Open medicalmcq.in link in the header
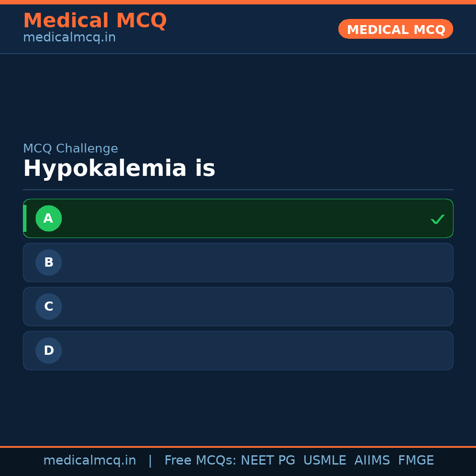Image resolution: width=476 pixels, height=476 pixels. (x=69, y=37)
